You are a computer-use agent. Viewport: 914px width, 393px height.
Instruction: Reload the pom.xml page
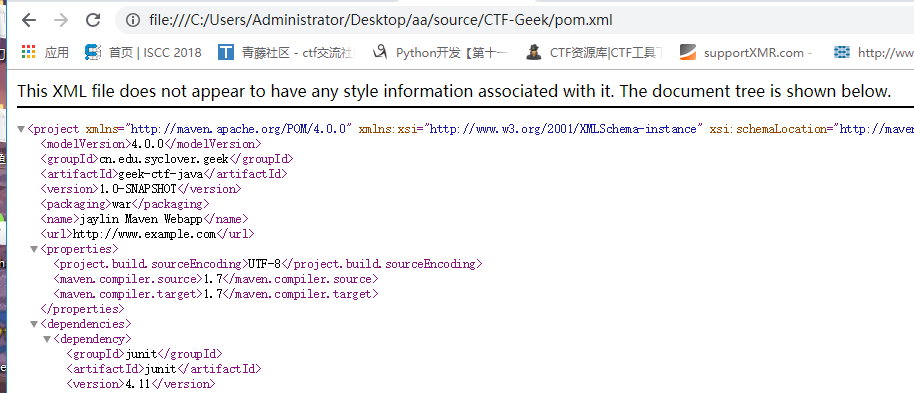point(93,20)
